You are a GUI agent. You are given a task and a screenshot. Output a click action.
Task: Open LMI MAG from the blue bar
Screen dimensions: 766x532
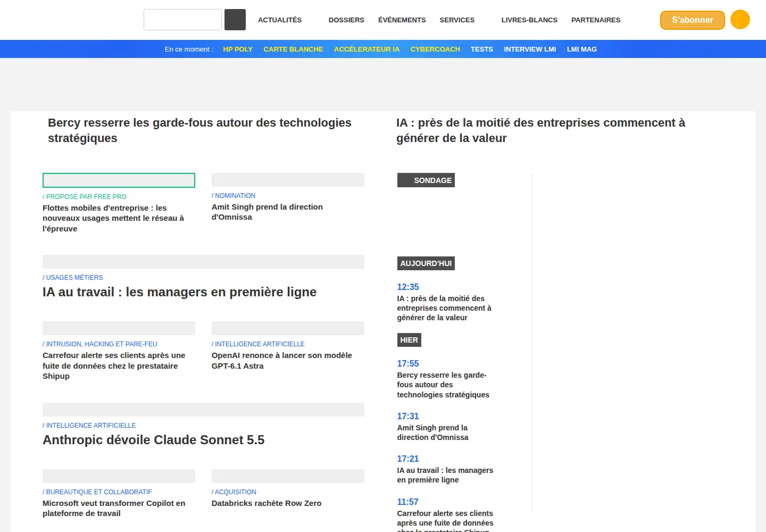point(582,49)
